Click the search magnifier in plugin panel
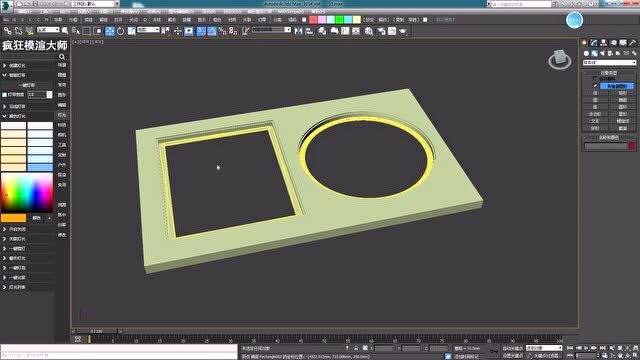This screenshot has width=640, height=360. pyautogui.click(x=62, y=57)
